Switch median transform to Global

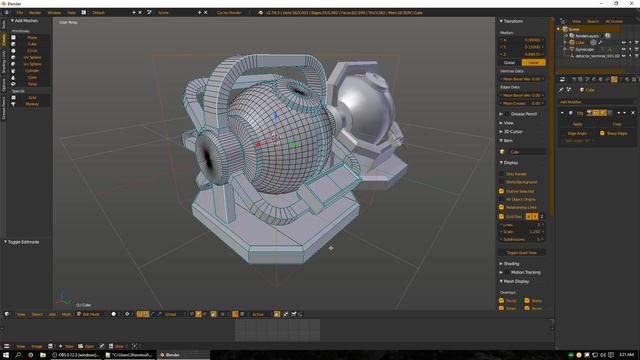coord(509,62)
